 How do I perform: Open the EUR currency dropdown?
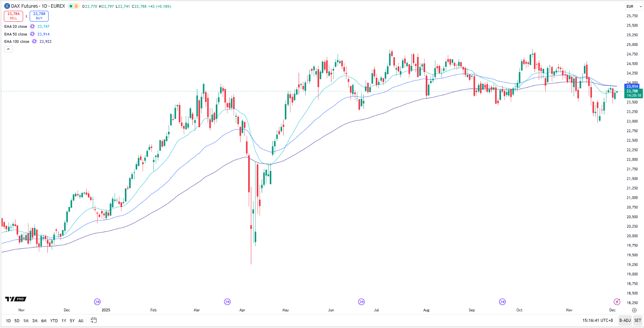pyautogui.click(x=634, y=7)
